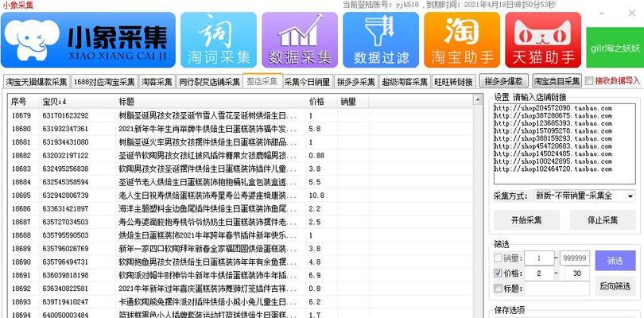Click the table scrollbar up arrow

point(477,99)
